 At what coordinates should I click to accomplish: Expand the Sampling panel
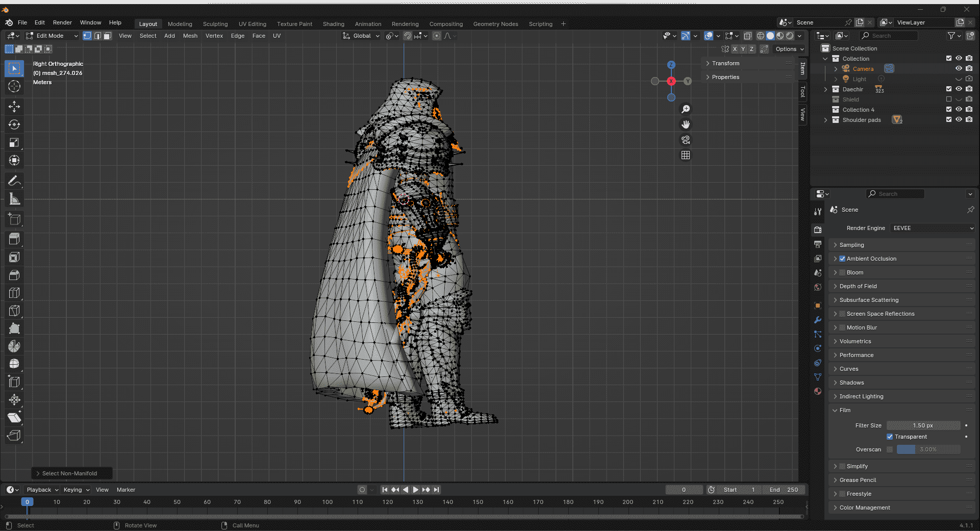point(902,245)
